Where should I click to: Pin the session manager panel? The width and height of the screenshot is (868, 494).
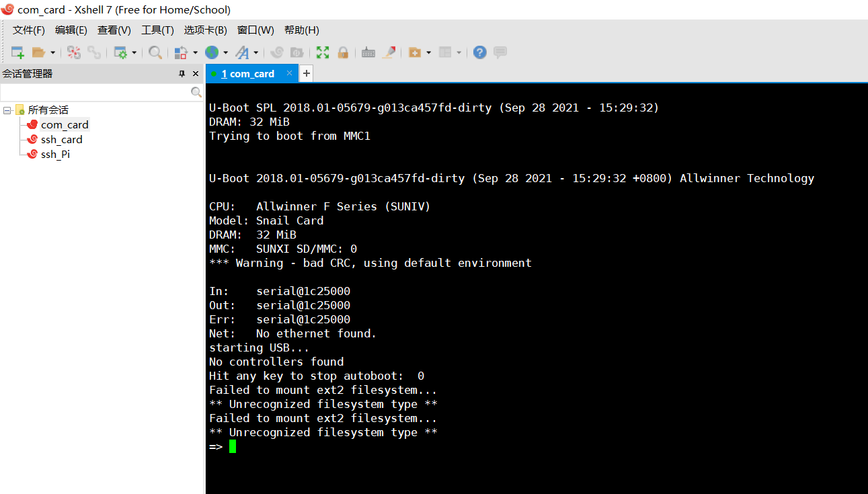point(182,74)
